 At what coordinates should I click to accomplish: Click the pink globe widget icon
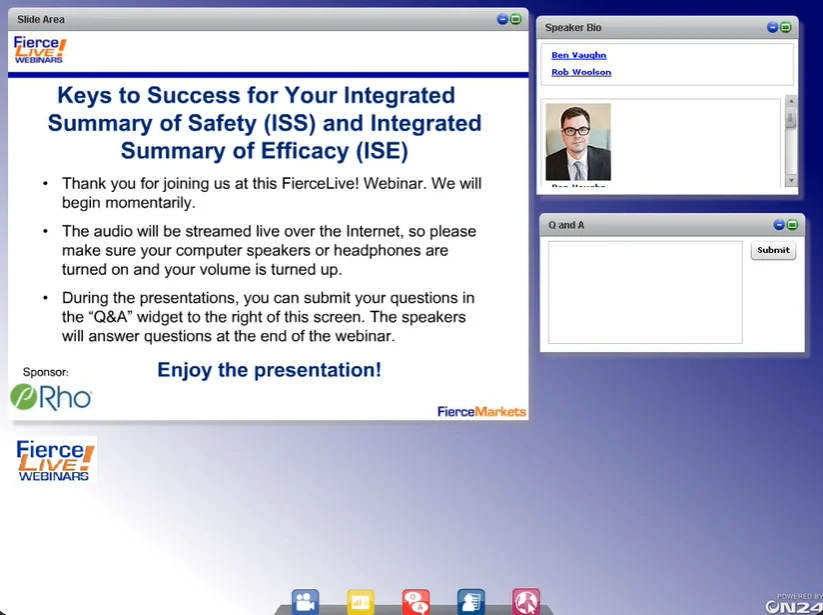pyautogui.click(x=526, y=602)
